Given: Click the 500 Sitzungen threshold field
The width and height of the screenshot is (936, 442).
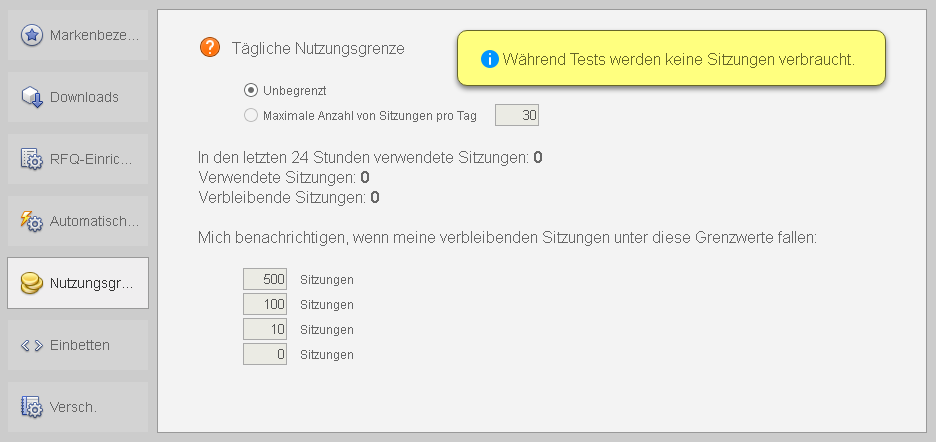Looking at the screenshot, I should coord(265,279).
